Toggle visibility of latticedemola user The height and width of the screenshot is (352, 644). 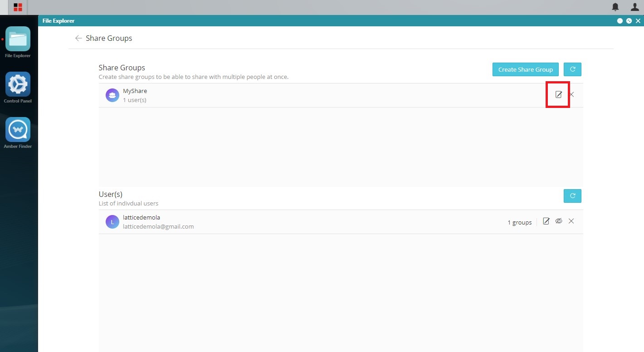[559, 221]
